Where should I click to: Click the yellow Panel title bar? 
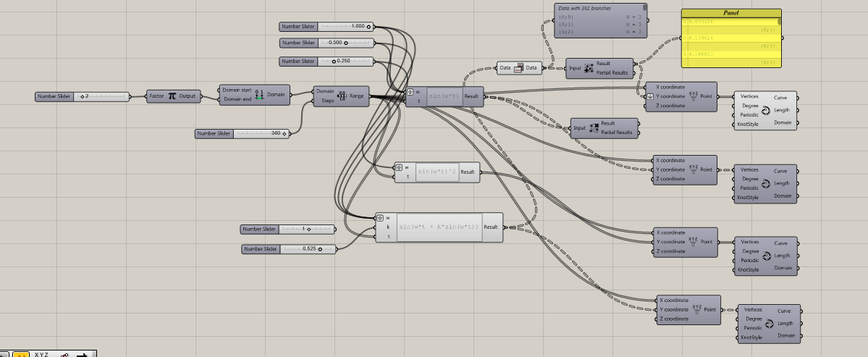730,13
